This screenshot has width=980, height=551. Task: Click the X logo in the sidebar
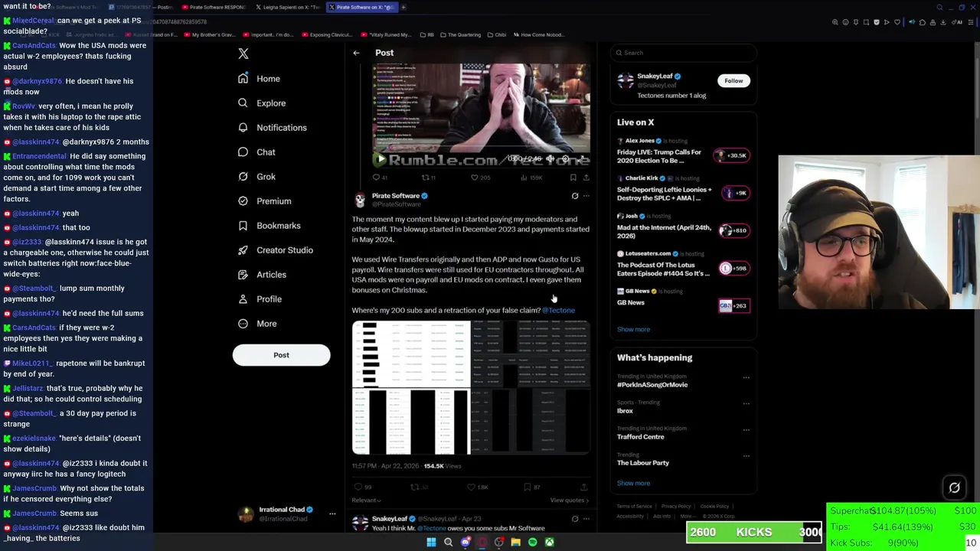243,54
